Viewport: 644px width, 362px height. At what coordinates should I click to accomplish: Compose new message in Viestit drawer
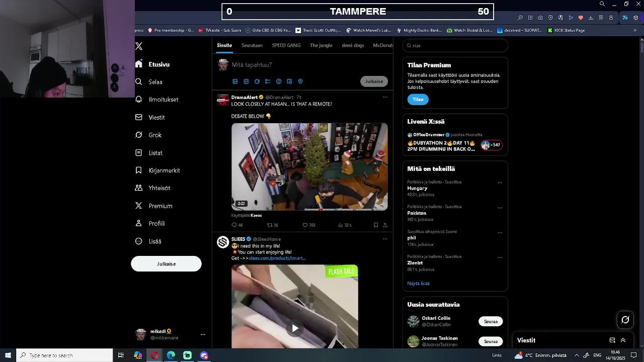(x=612, y=340)
